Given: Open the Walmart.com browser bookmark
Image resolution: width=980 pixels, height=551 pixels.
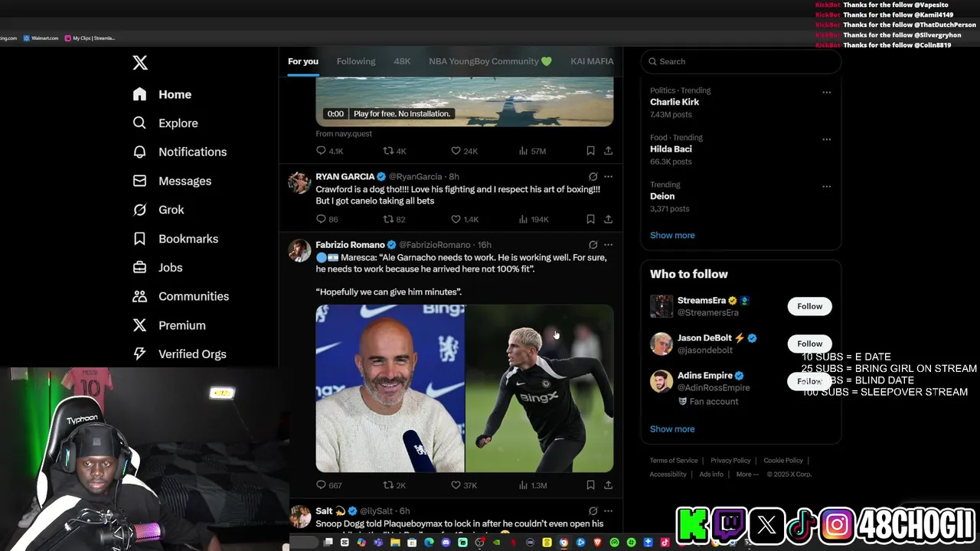Looking at the screenshot, I should 41,38.
